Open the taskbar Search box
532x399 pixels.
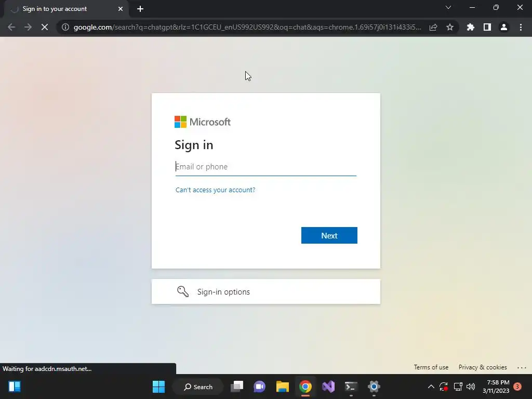click(198, 387)
